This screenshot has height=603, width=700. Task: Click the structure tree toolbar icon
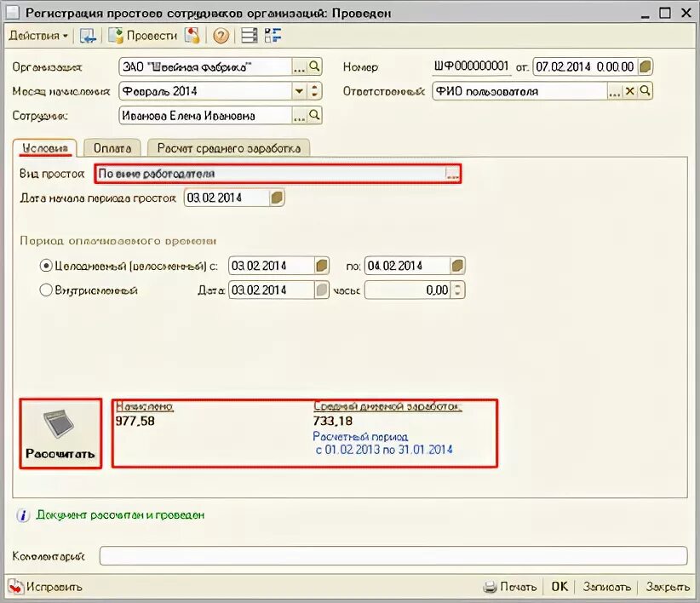[x=273, y=35]
